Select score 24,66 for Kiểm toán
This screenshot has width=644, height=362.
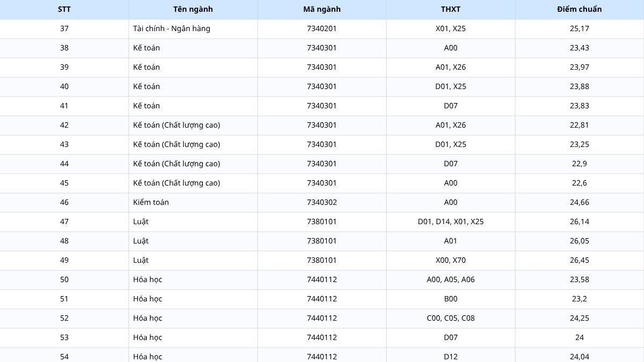pos(580,202)
